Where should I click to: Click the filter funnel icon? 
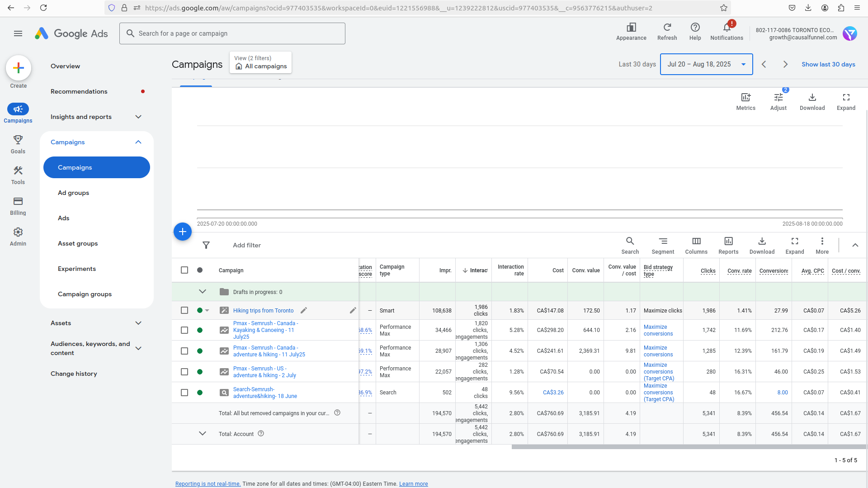(206, 245)
